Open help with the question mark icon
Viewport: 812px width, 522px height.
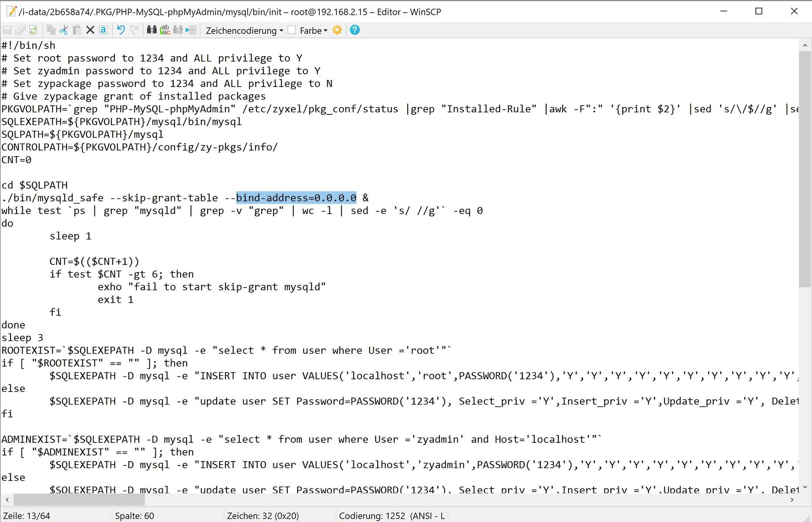tap(355, 30)
